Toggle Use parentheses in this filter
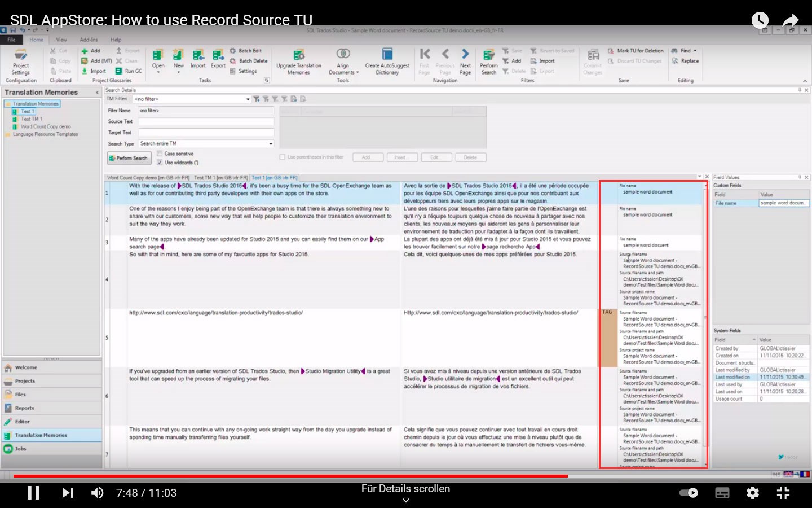Image resolution: width=812 pixels, height=508 pixels. [281, 157]
